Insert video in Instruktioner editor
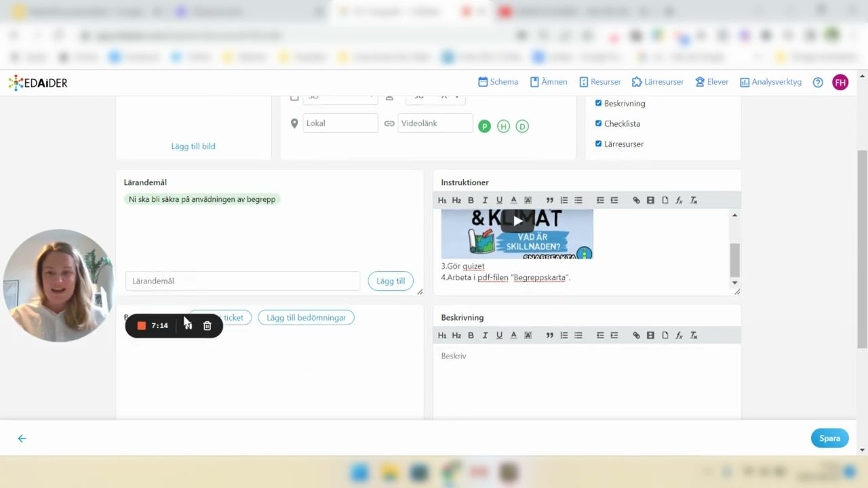Screen dimensions: 868x488 [650, 201]
